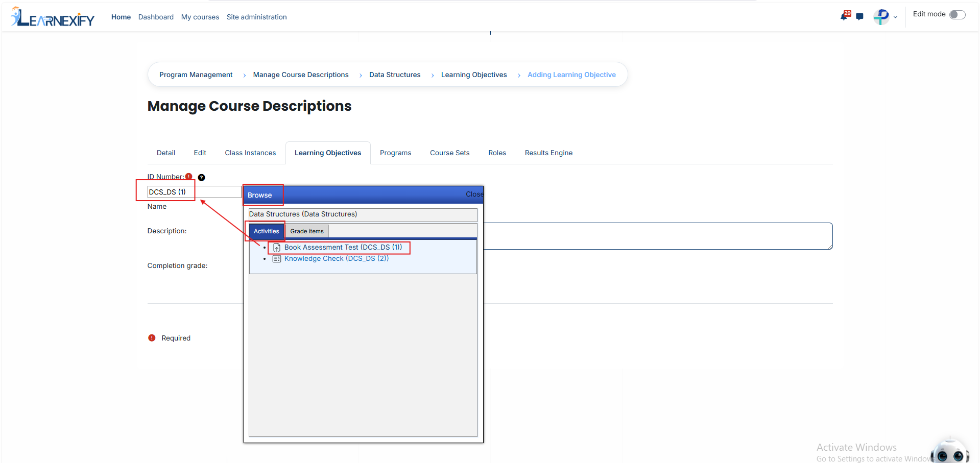Select the Activities tab in Browse

click(266, 231)
